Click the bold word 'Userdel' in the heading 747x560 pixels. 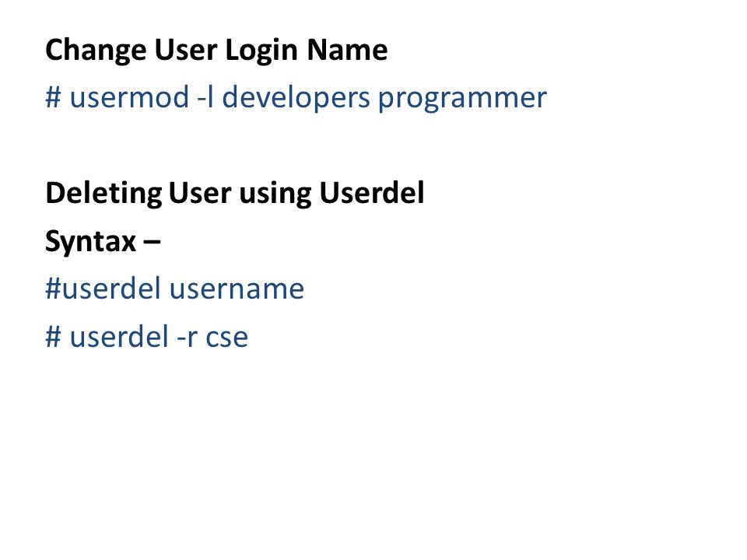372,193
